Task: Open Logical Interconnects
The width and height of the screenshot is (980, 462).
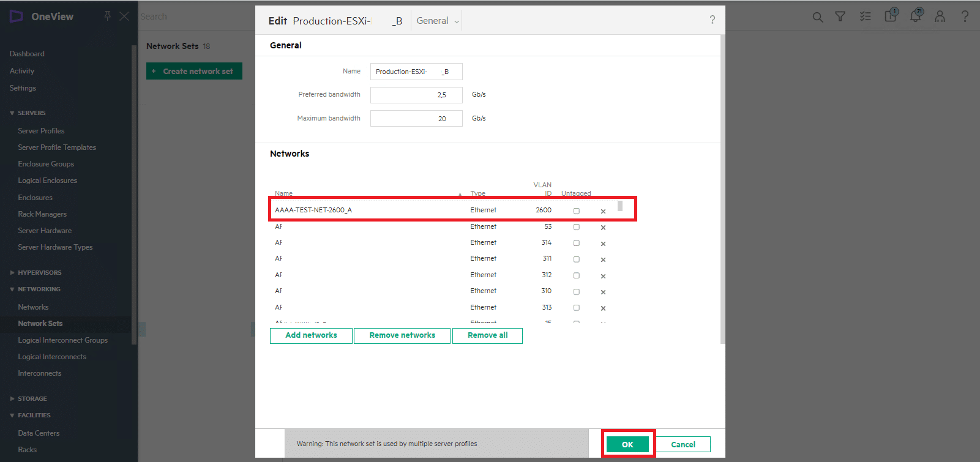Action: tap(52, 357)
